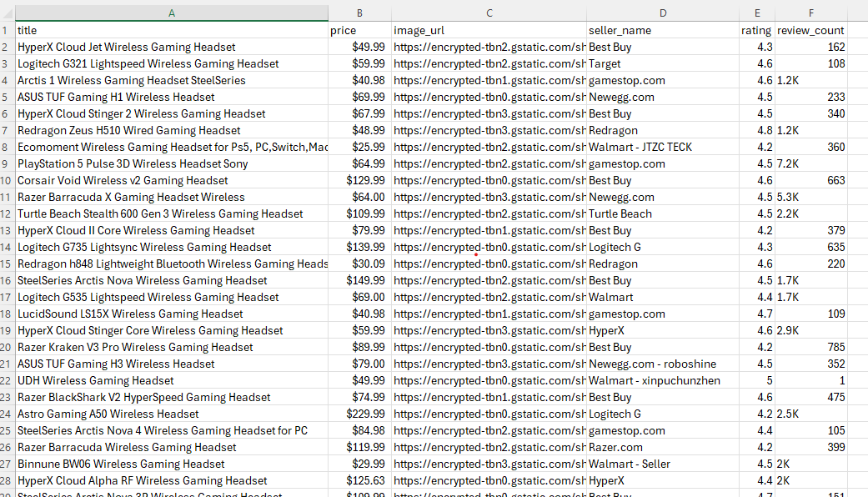The height and width of the screenshot is (497, 868).
Task: Select column C containing image URLs
Action: click(489, 13)
